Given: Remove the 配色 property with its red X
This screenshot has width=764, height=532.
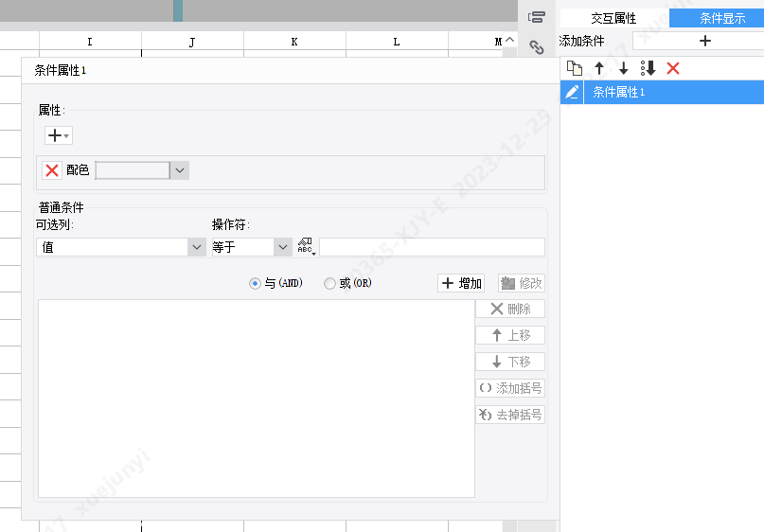Looking at the screenshot, I should [x=52, y=170].
